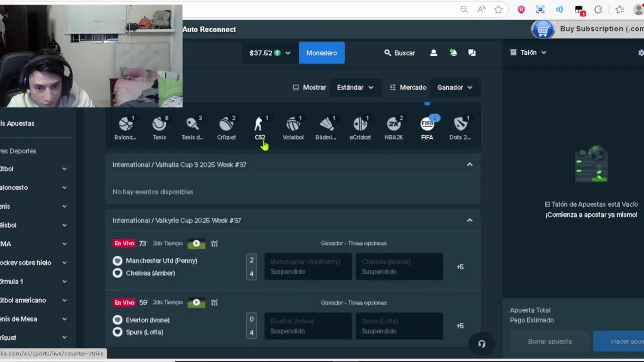The width and height of the screenshot is (644, 362).
Task: Click the Everton (Ivone) team name
Action: click(147, 320)
